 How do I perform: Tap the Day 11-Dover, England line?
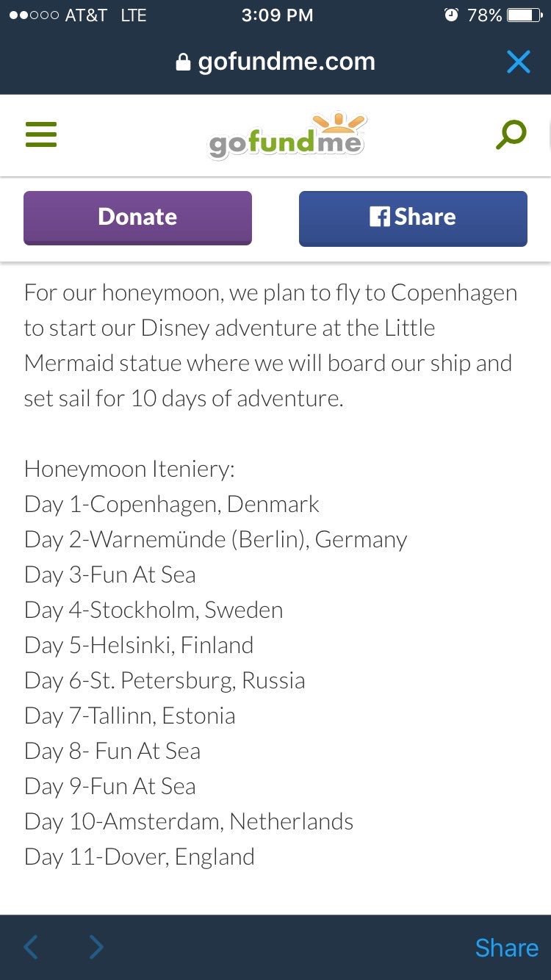(x=140, y=857)
